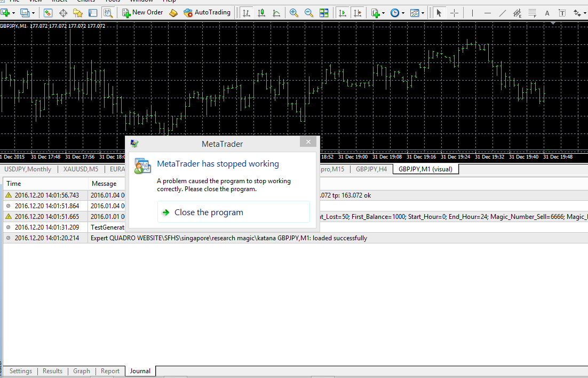Switch to the GBPJPY,H4 chart tab
Screen dimensions: 588x378
tap(371, 169)
